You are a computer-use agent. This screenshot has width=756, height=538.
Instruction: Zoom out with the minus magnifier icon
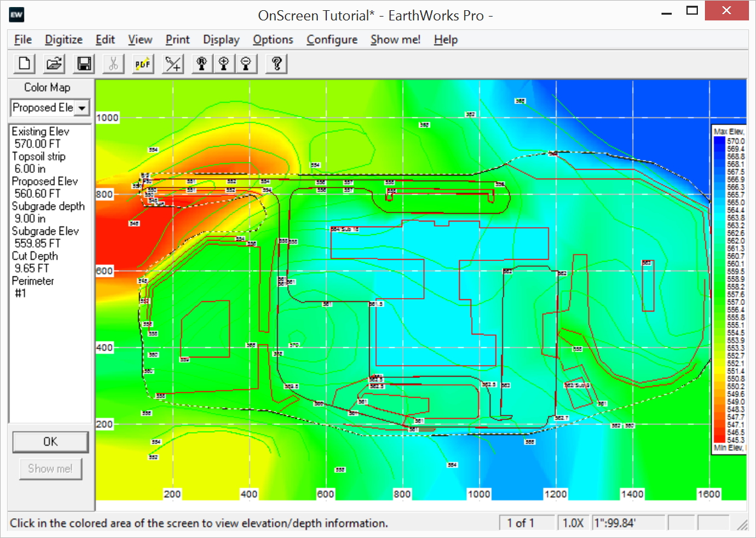click(246, 64)
